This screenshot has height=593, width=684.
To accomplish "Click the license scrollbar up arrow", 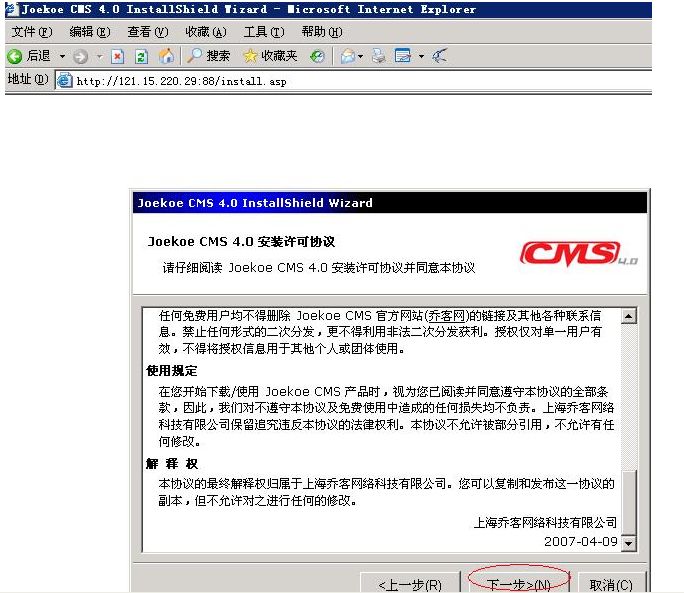I will 628,316.
